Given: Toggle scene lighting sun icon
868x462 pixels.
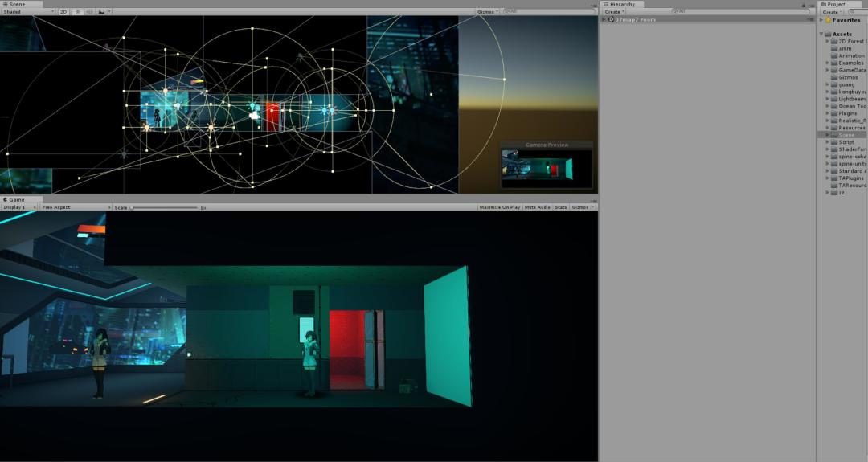Looking at the screenshot, I should [x=78, y=12].
